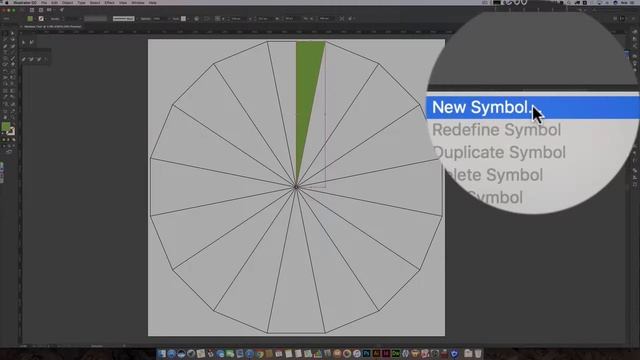Launch Photoshop from the Dock

point(367,353)
